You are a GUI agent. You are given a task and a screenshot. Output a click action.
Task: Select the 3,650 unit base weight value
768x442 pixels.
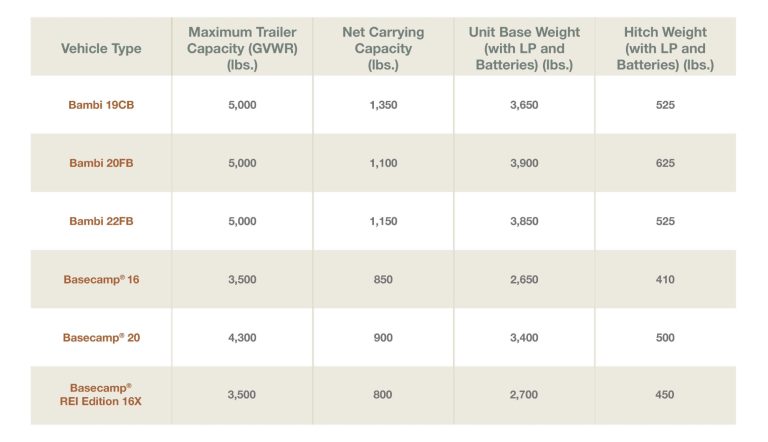524,104
